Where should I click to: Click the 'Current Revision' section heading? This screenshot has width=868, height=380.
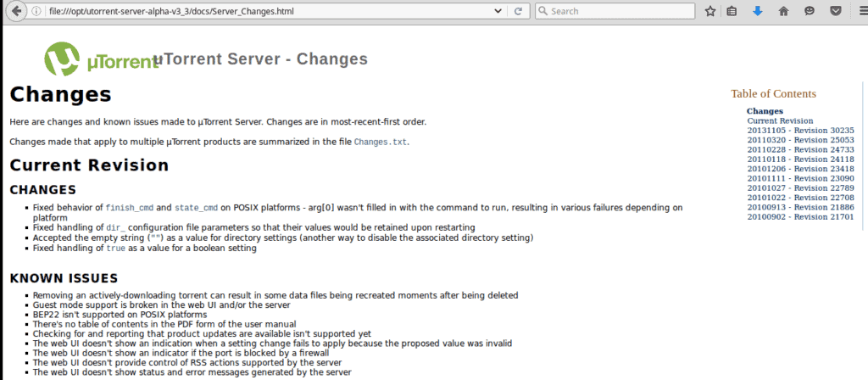point(89,165)
